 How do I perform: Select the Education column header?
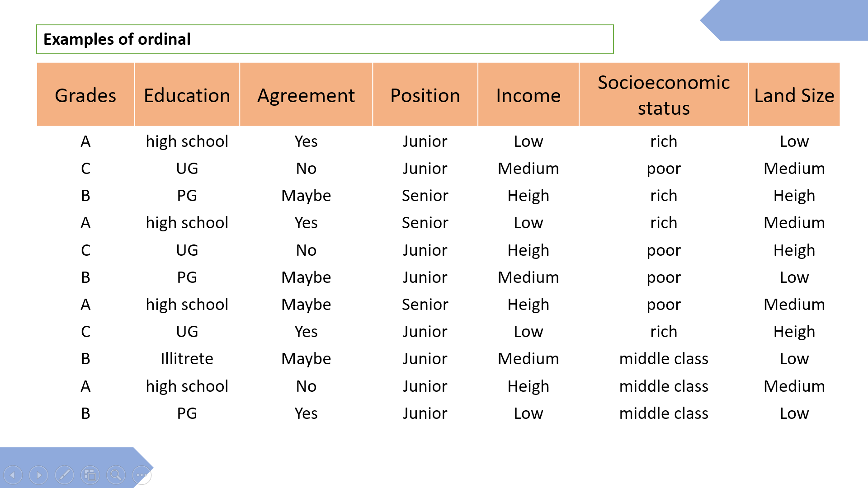pos(187,95)
